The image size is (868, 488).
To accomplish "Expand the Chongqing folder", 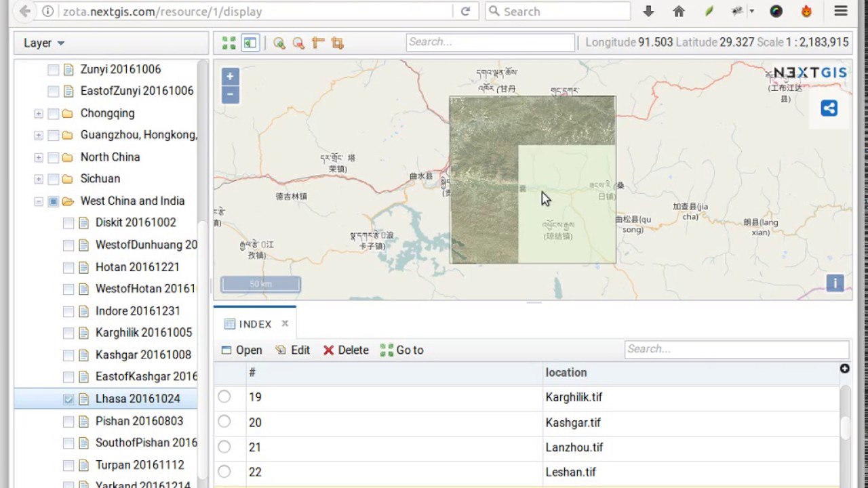I will 39,114.
